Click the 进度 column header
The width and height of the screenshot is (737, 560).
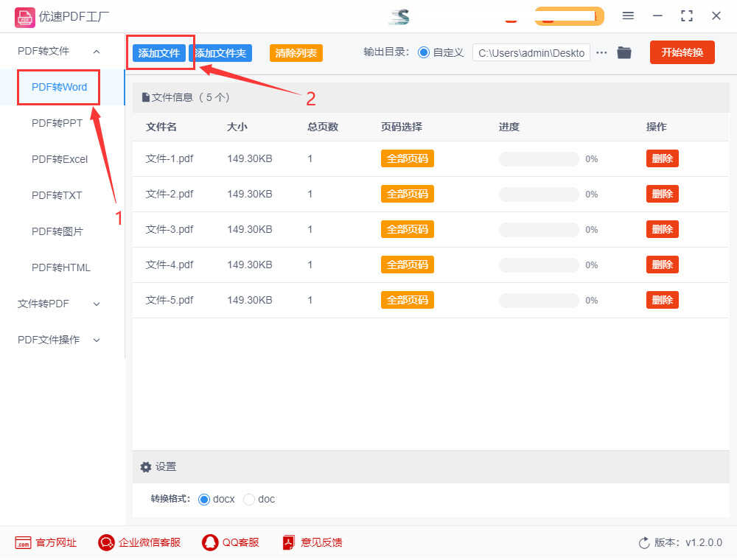click(x=509, y=127)
